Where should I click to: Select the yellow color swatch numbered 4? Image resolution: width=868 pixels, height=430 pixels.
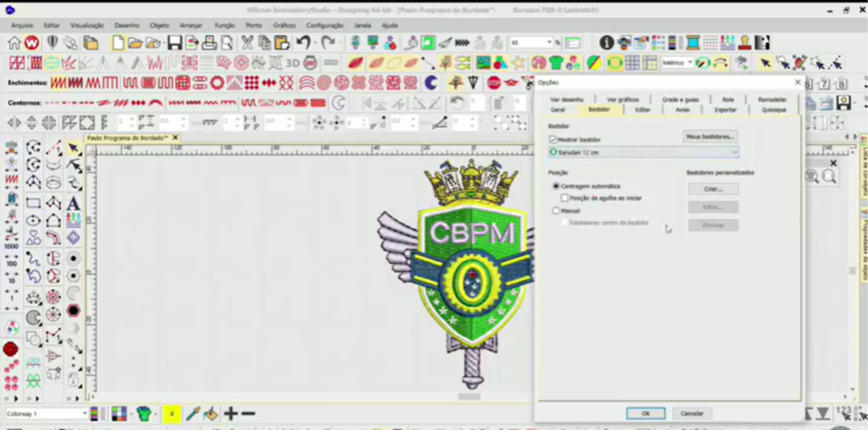pos(171,414)
